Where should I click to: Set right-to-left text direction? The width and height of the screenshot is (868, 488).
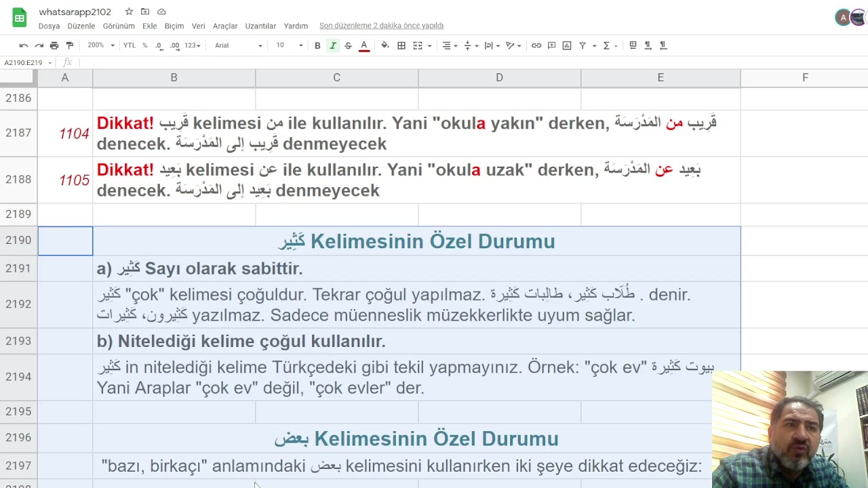[x=663, y=45]
